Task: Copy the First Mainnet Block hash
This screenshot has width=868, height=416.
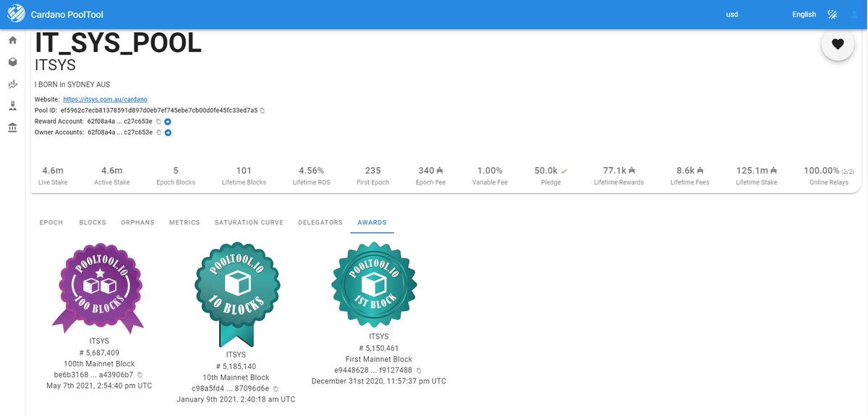Action: (x=419, y=370)
